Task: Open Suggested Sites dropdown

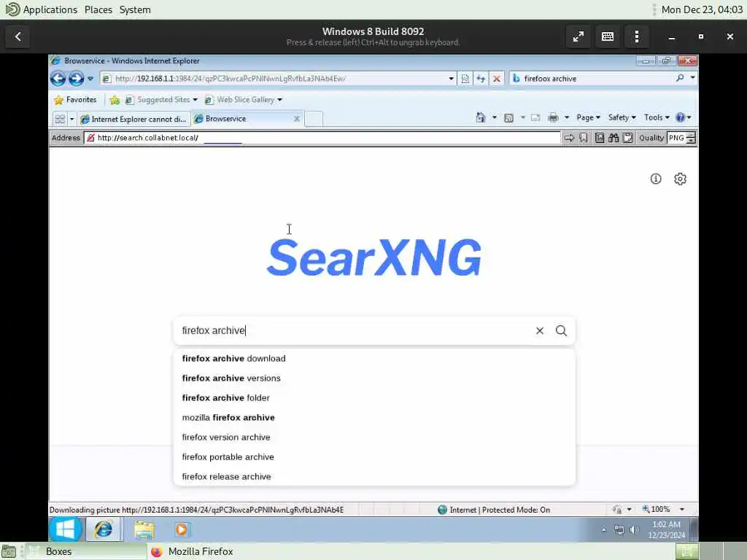Action: [161, 99]
